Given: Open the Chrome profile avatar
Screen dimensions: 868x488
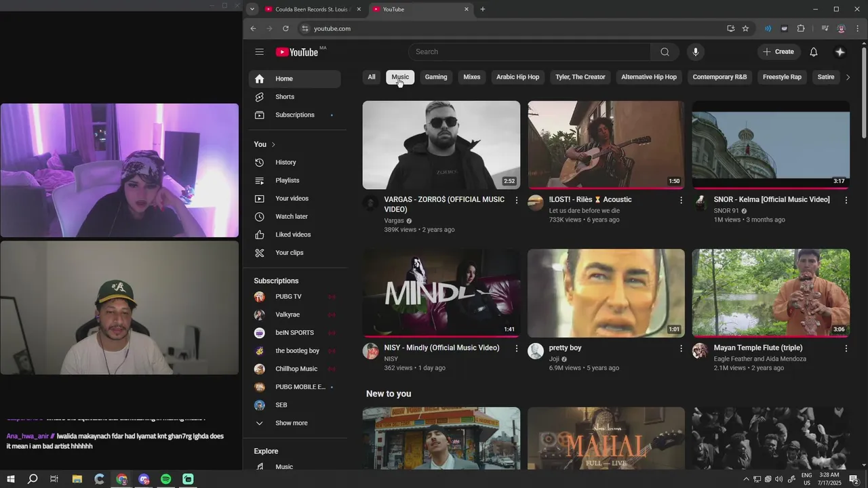Looking at the screenshot, I should [841, 28].
